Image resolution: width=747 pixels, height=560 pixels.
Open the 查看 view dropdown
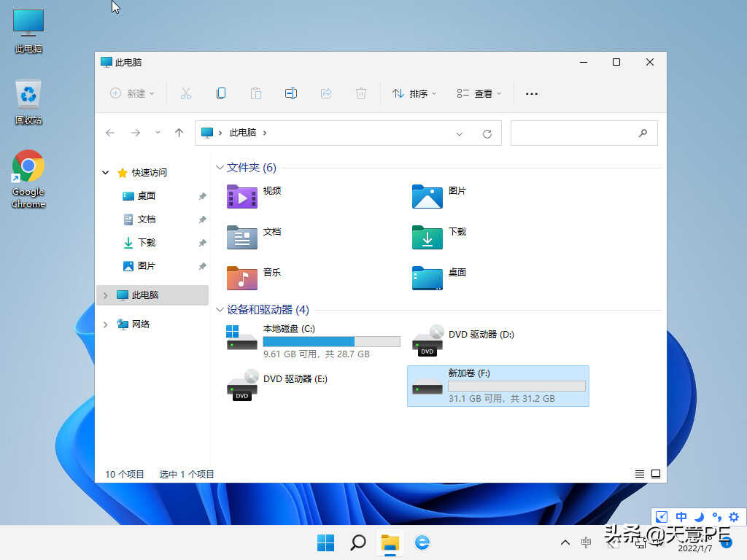[479, 93]
